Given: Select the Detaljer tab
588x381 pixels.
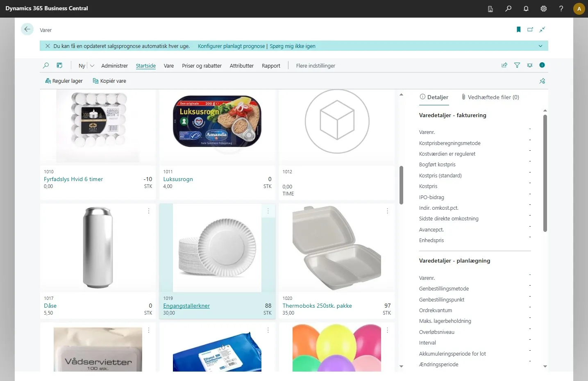Looking at the screenshot, I should point(434,98).
